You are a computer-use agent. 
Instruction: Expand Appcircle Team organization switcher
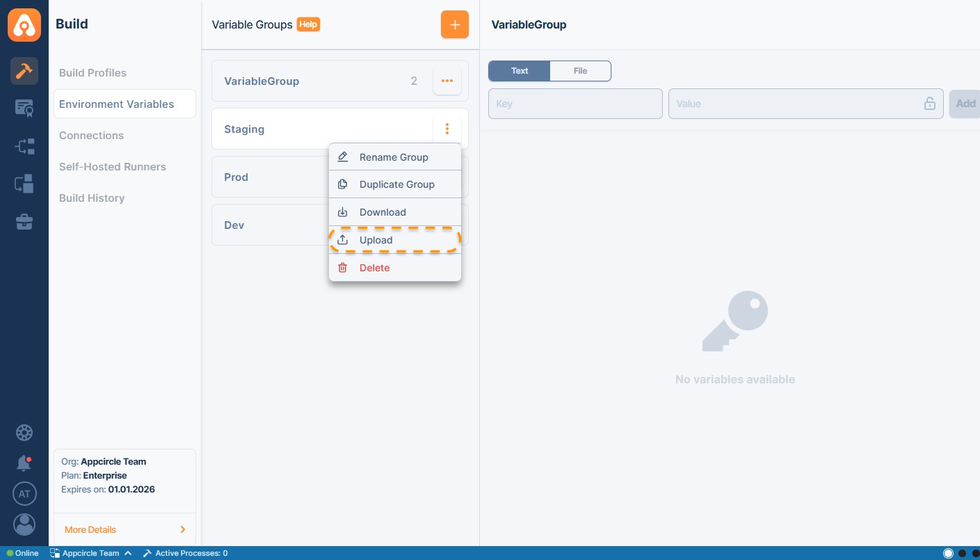pos(91,554)
